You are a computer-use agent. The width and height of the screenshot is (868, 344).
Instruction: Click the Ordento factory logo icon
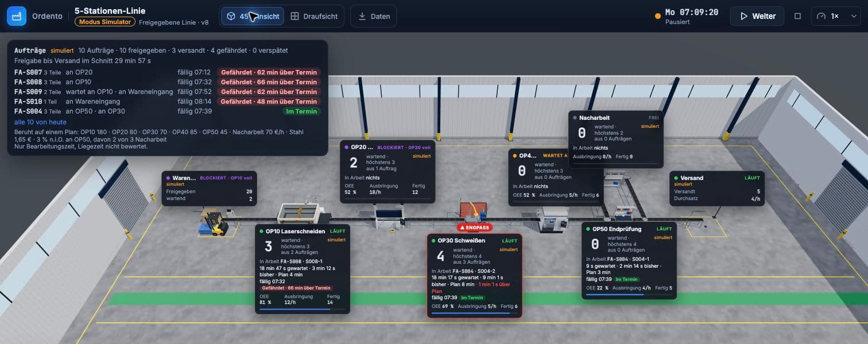(17, 16)
